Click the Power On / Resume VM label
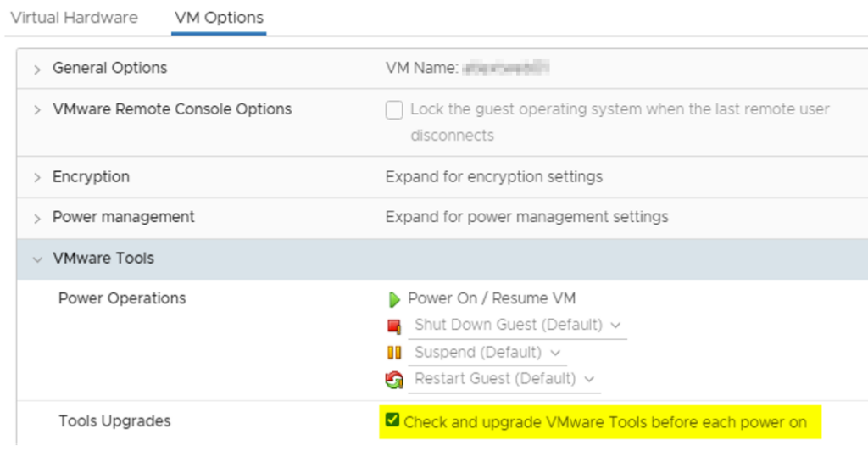Screen dimensions: 868x451 coord(492,298)
